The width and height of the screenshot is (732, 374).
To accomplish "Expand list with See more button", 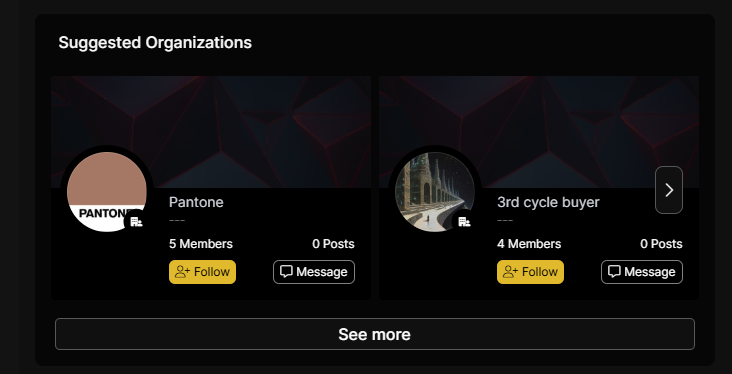I will coord(375,334).
